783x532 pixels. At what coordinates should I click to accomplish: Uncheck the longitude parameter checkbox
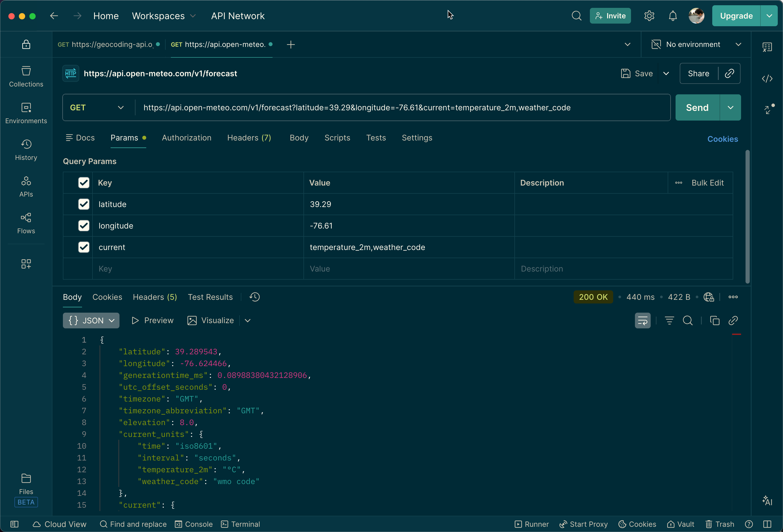(84, 226)
